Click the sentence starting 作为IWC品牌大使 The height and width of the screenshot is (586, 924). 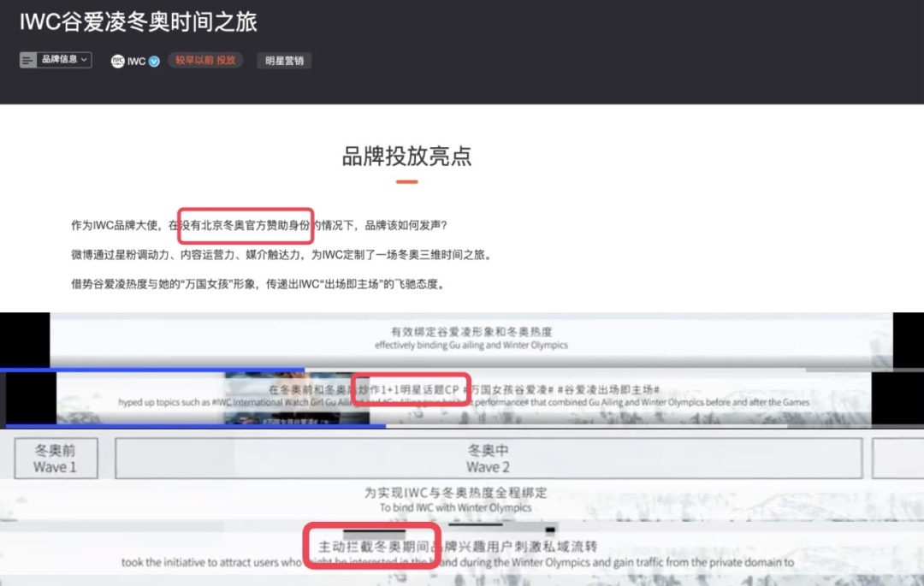pos(259,225)
